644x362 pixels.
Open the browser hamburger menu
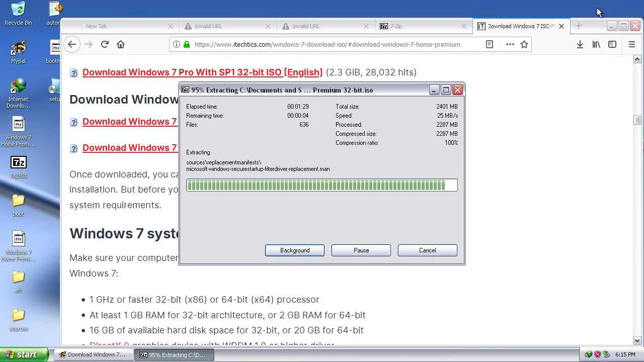pyautogui.click(x=632, y=44)
